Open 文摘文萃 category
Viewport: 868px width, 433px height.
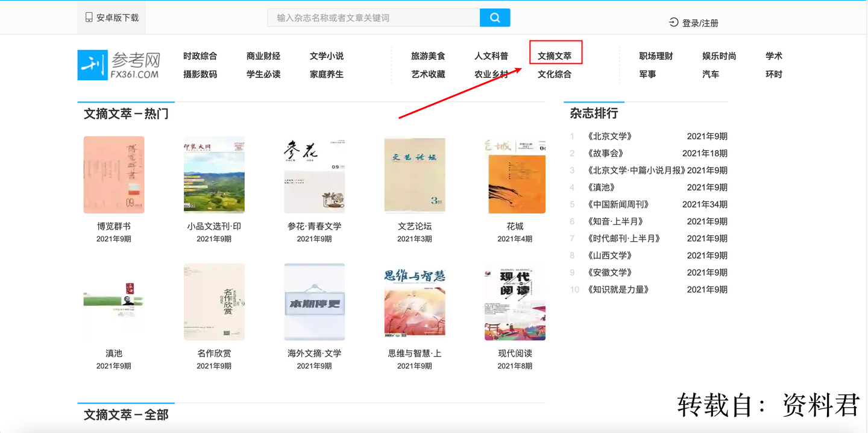(555, 56)
